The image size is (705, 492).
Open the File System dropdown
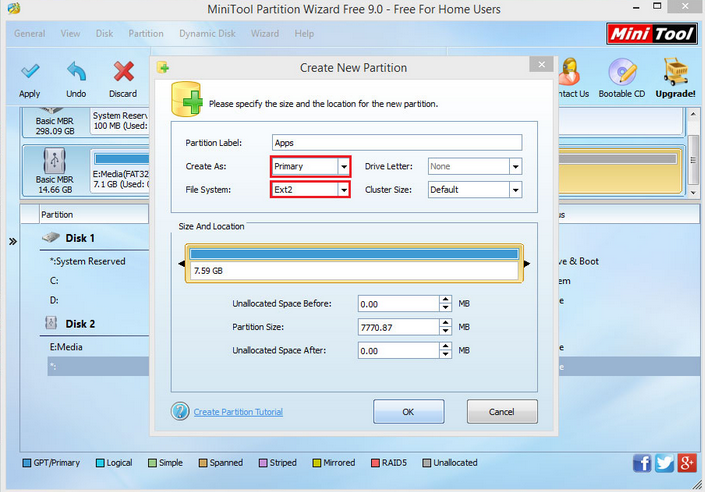343,189
